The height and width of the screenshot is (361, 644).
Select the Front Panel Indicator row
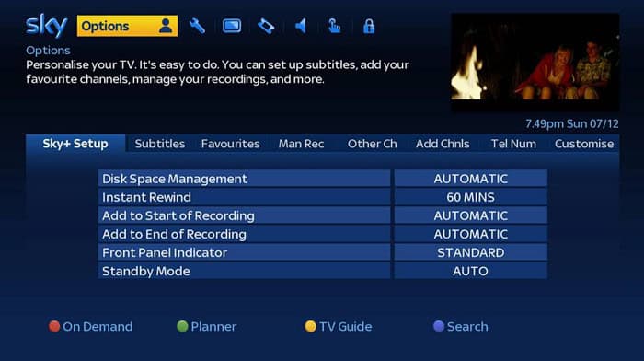pyautogui.click(x=244, y=252)
